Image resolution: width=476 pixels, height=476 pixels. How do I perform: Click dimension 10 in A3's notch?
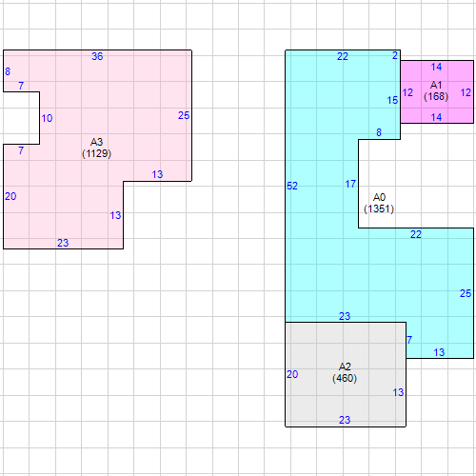point(47,118)
